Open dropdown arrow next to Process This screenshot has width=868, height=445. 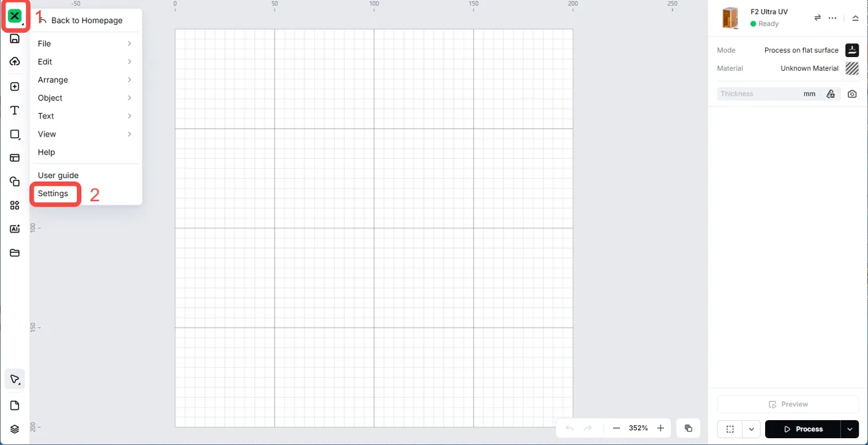pos(849,429)
